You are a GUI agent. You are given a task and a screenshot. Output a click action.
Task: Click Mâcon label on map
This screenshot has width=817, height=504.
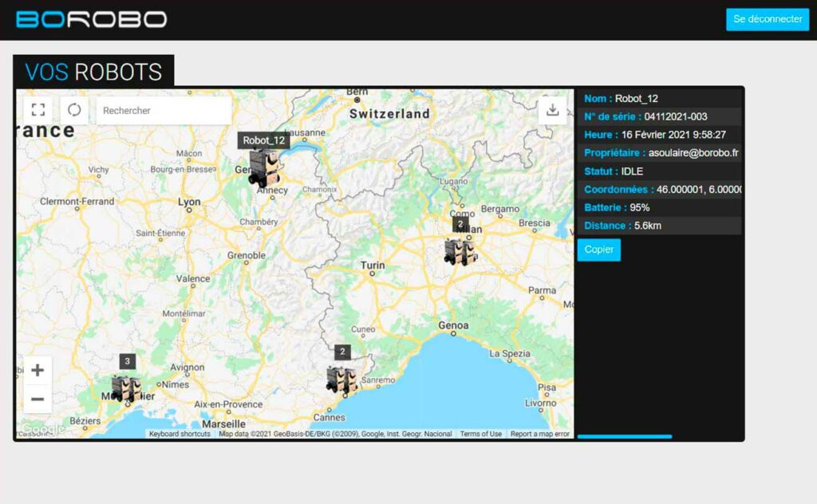[x=189, y=153]
